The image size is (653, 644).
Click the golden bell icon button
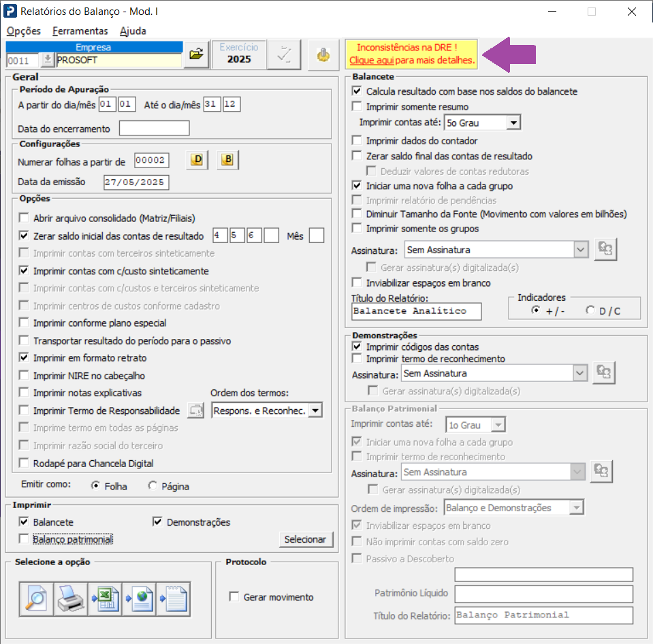coord(323,54)
